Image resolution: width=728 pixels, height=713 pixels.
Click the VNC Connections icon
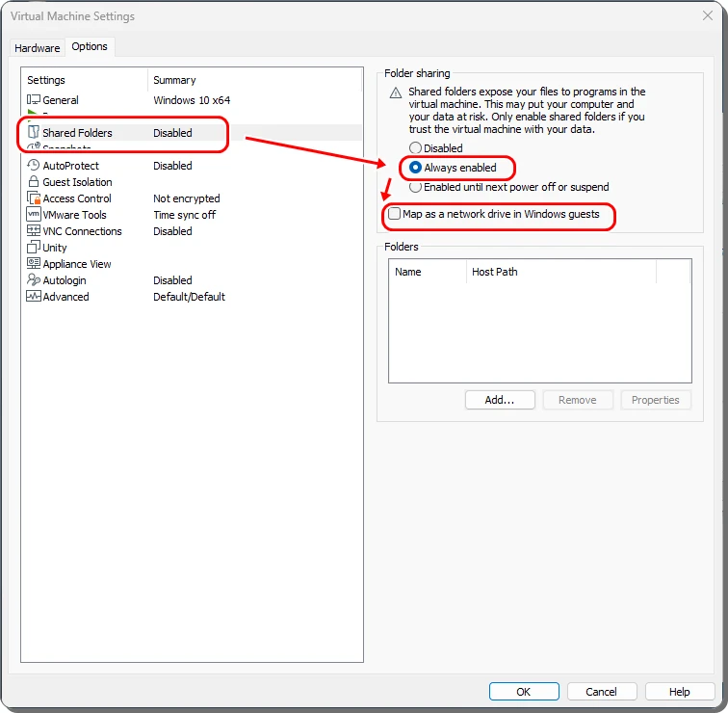tap(34, 231)
